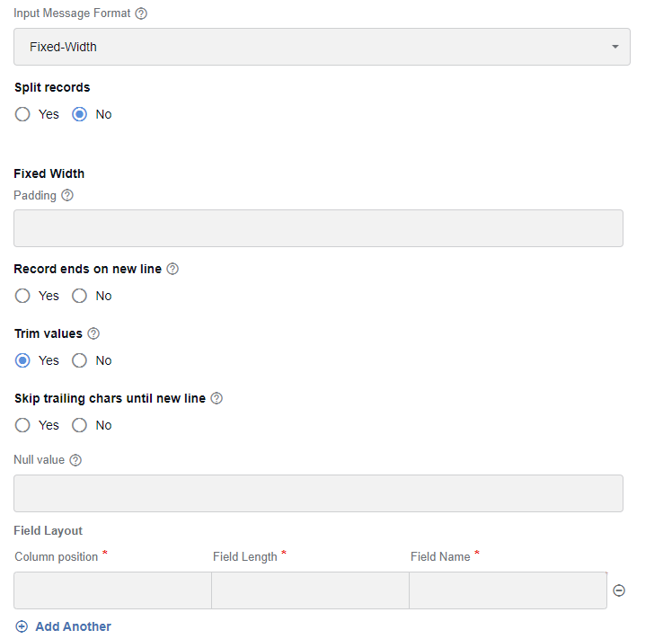Viewport: 672px width, 639px height.
Task: Click the plus icon next to Add Another
Action: (x=22, y=626)
